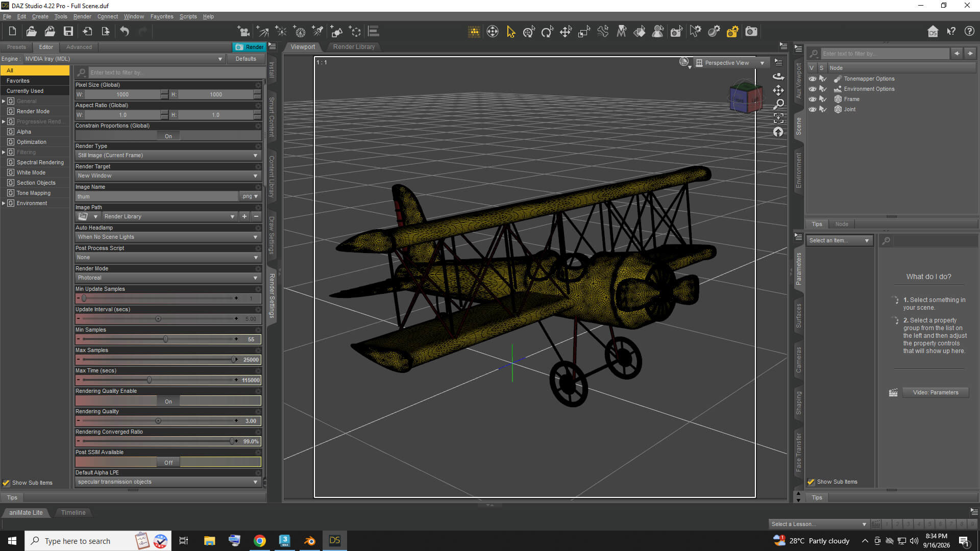The width and height of the screenshot is (980, 551).
Task: Switch to the Advanced tab
Action: [79, 47]
